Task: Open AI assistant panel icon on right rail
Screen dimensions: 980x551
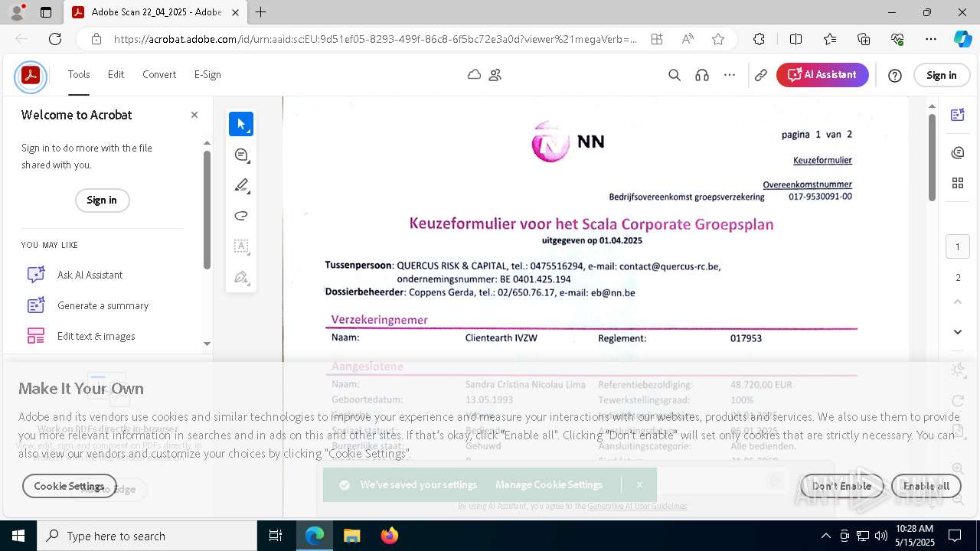Action: 957,116
